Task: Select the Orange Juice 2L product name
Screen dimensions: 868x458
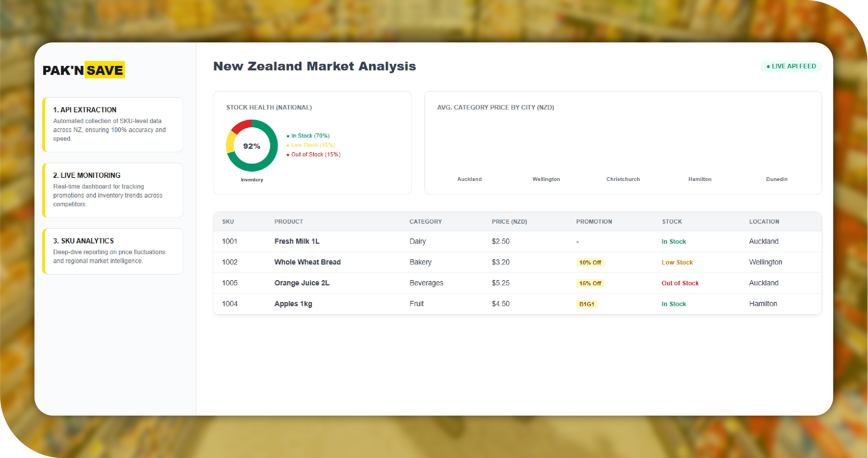Action: tap(302, 283)
